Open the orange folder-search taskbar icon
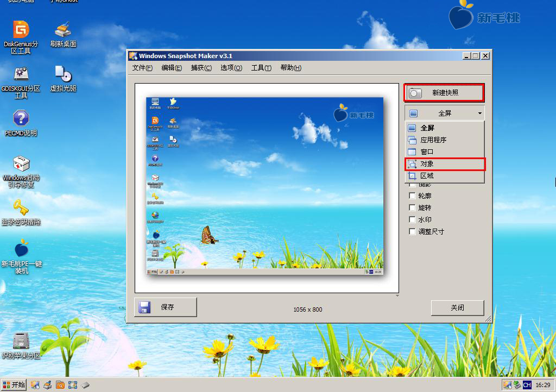The height and width of the screenshot is (392, 556). [x=60, y=385]
